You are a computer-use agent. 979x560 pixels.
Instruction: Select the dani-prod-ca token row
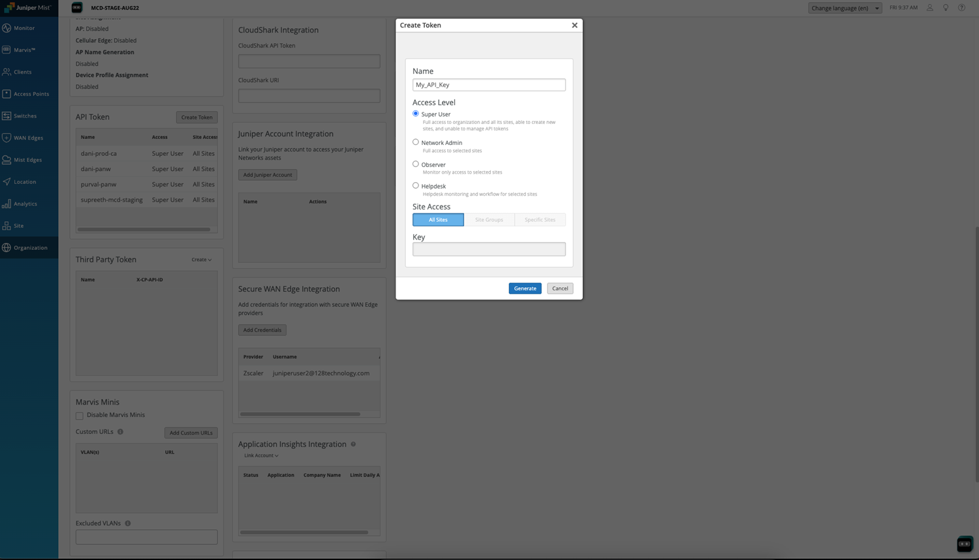tap(147, 153)
